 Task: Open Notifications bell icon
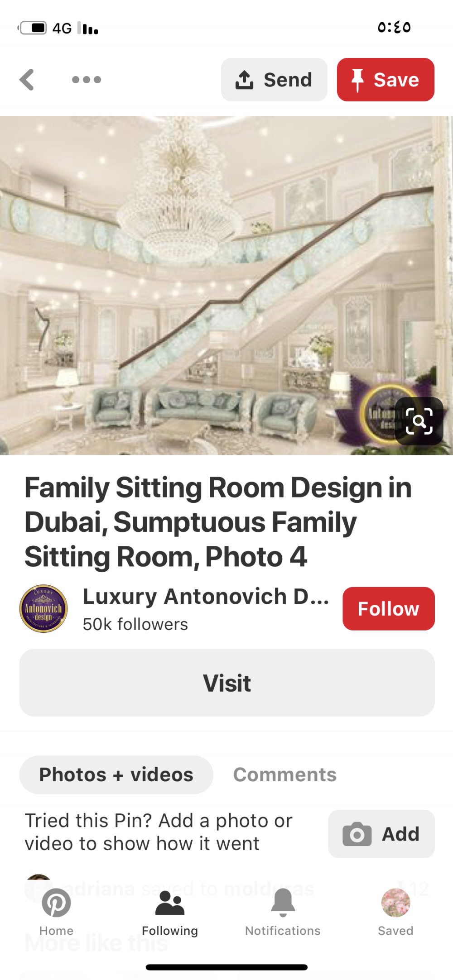pyautogui.click(x=283, y=903)
